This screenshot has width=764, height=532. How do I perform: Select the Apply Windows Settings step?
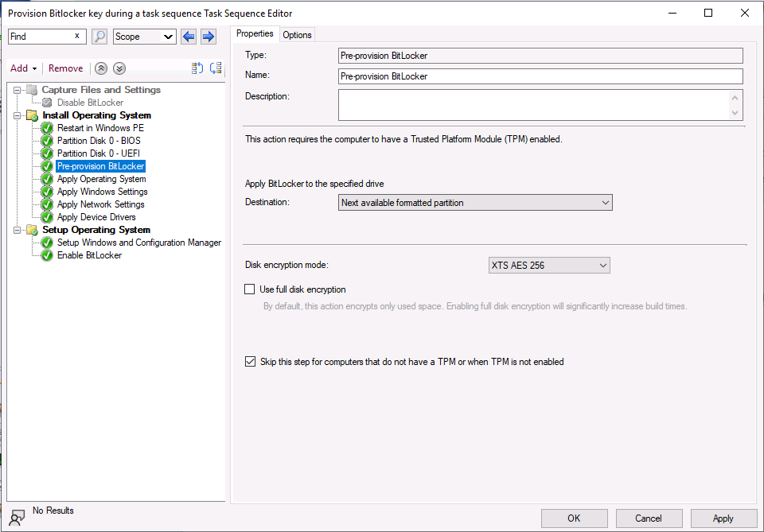click(103, 192)
